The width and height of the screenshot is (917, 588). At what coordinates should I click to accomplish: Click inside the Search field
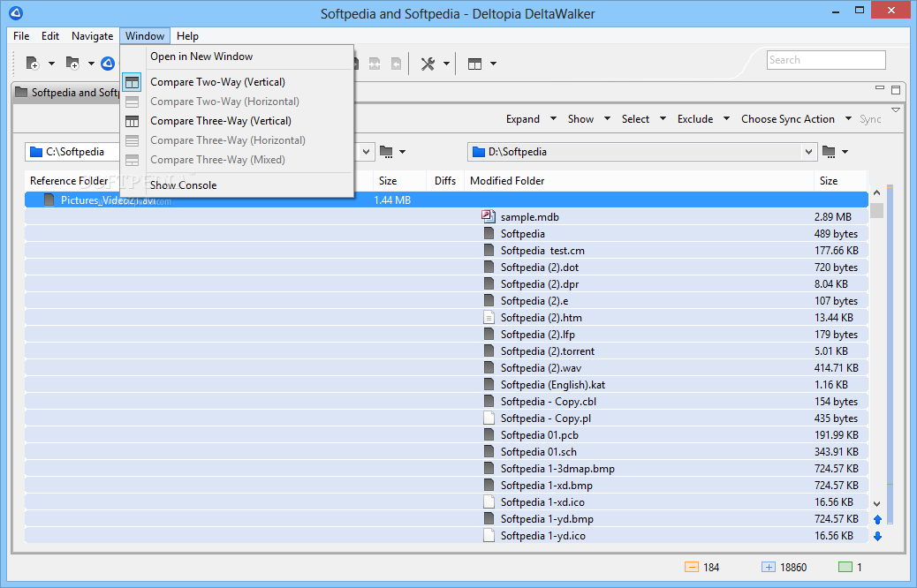pyautogui.click(x=826, y=60)
